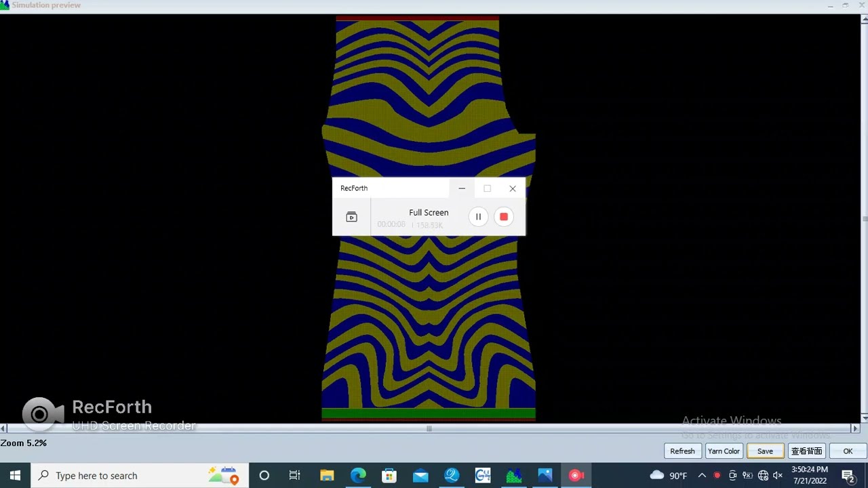
Task: Launch Microsoft Edge from the taskbar
Action: click(x=358, y=476)
